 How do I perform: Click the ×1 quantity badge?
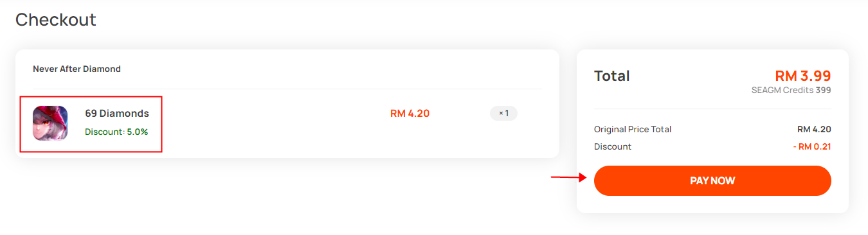[503, 113]
